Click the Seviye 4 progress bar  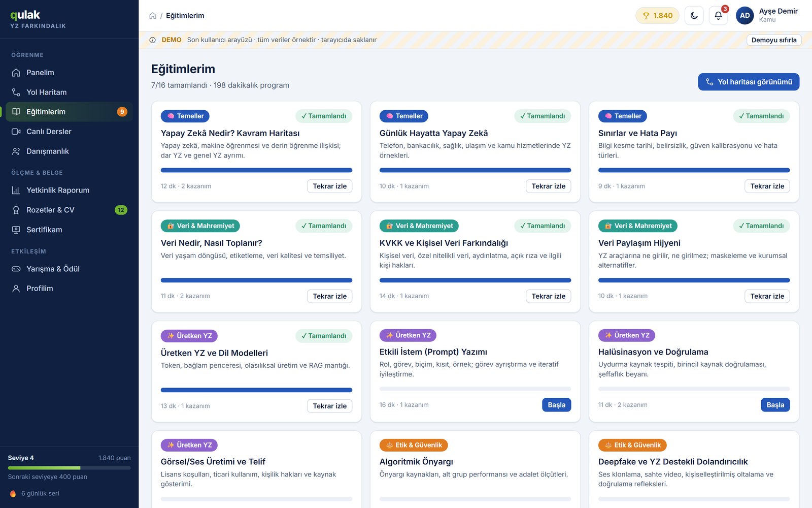[69, 468]
